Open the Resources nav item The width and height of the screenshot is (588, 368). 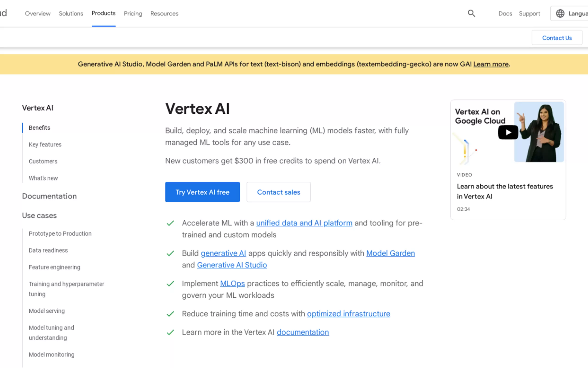[164, 13]
